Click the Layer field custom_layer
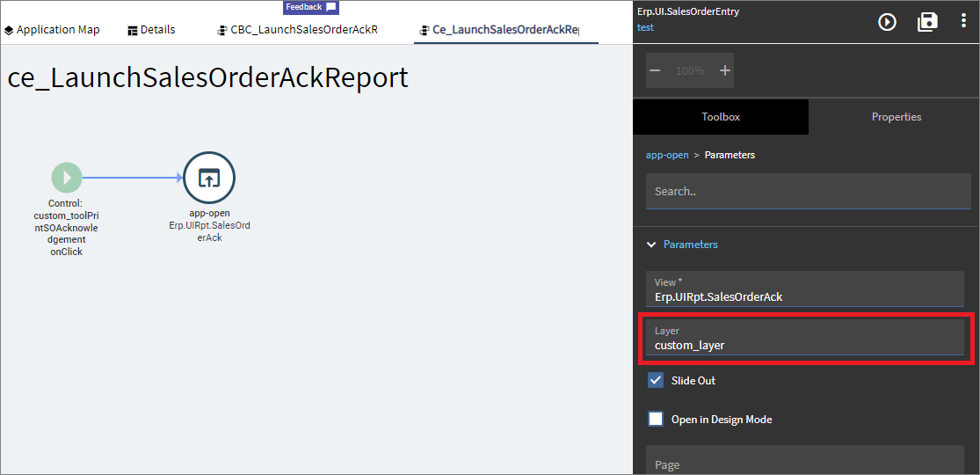980x475 pixels. click(805, 337)
